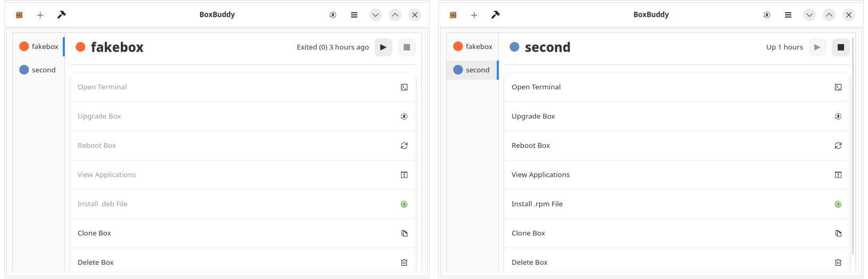The image size is (868, 279).
Task: Click applications icon in fakebox window
Action: (x=404, y=175)
